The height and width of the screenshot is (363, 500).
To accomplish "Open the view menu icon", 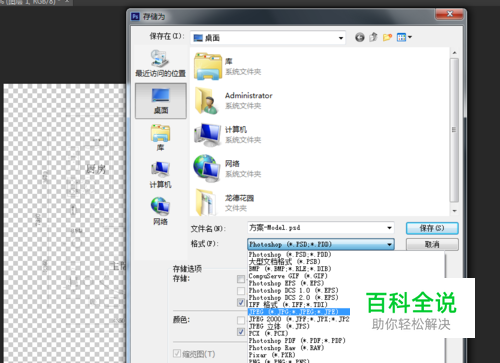I will [x=404, y=37].
